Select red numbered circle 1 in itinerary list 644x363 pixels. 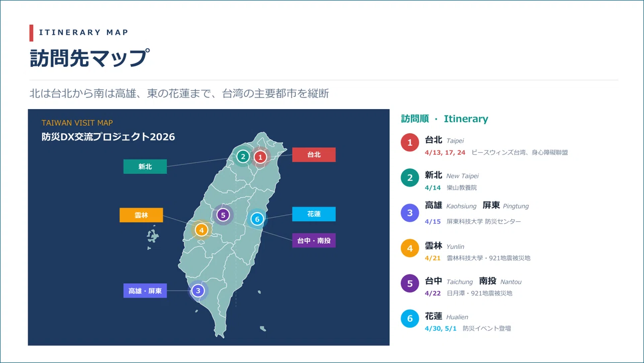click(410, 143)
